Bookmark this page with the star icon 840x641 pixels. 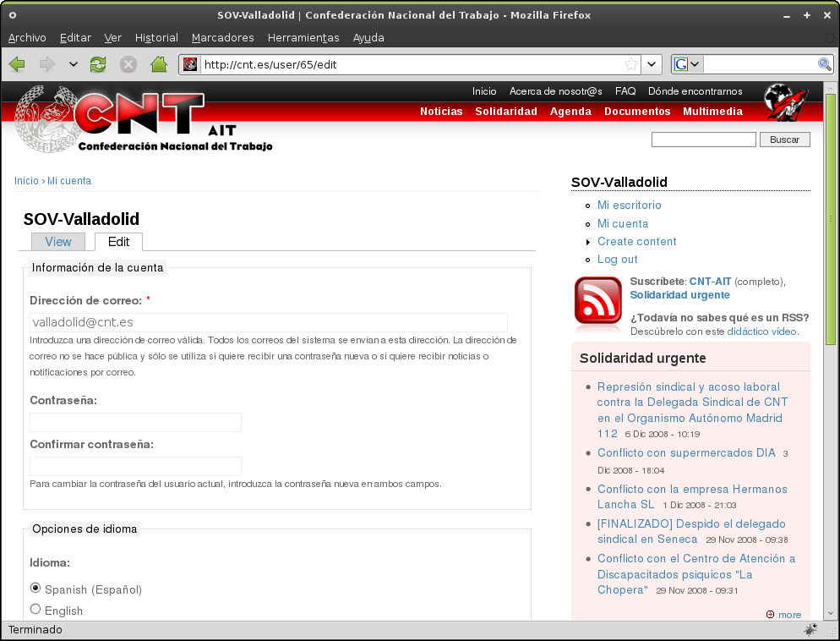click(x=631, y=64)
